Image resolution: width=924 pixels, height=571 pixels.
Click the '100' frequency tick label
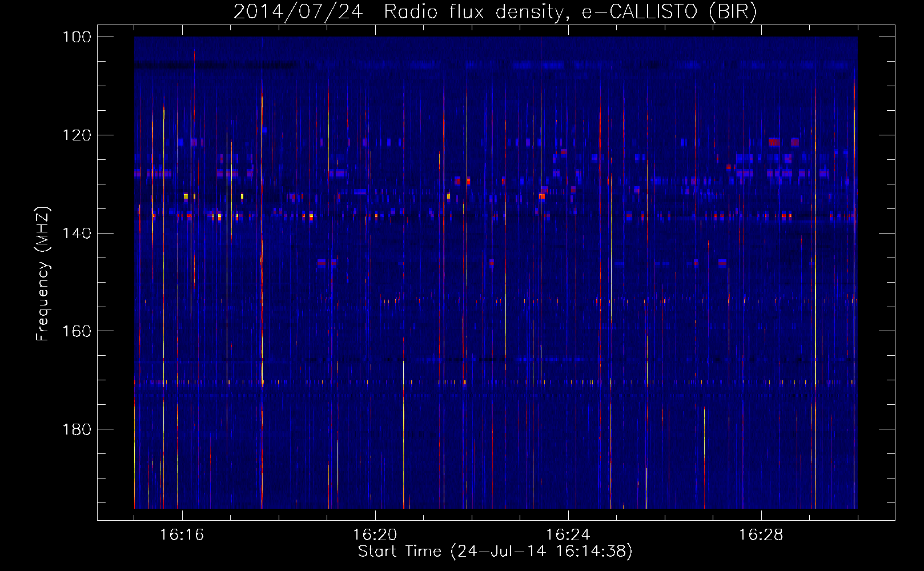click(77, 37)
